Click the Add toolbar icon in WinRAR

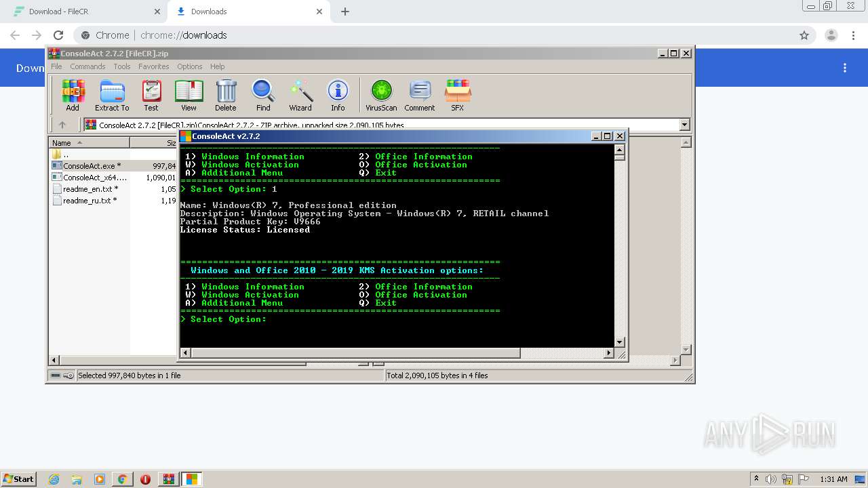click(x=73, y=96)
